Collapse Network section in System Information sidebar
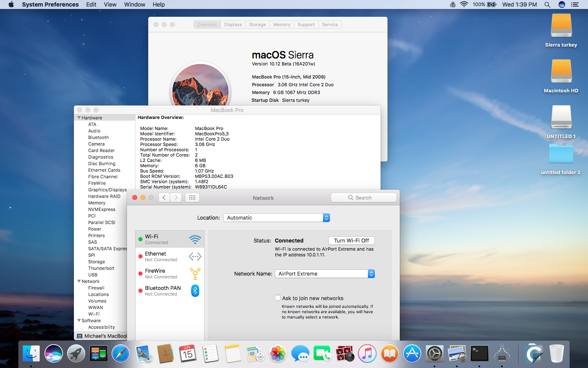 pyautogui.click(x=79, y=281)
